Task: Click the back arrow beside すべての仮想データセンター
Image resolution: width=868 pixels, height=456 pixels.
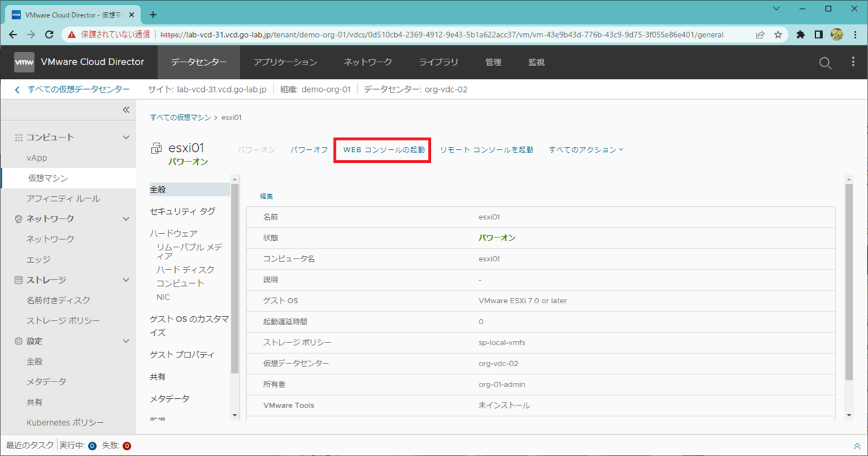Action: point(17,90)
